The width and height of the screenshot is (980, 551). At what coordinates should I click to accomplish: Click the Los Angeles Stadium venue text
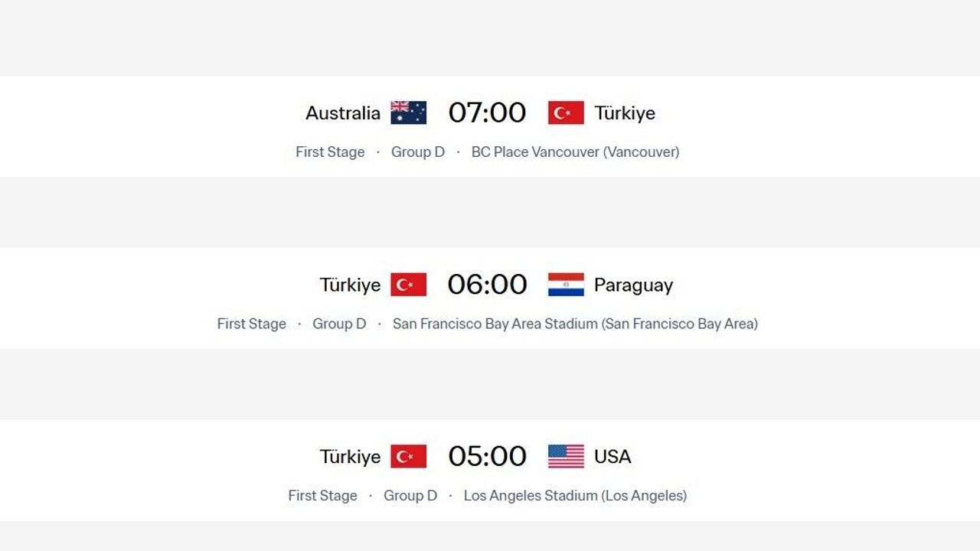[575, 495]
